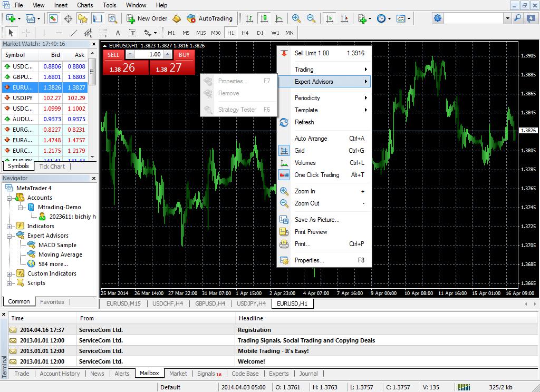
Task: Switch to line chart icon
Action: [x=279, y=18]
